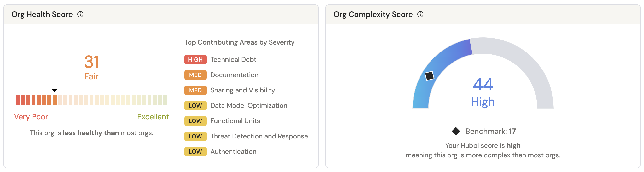This screenshot has width=644, height=172.
Task: Select Data Model Optimization entry
Action: 248,106
